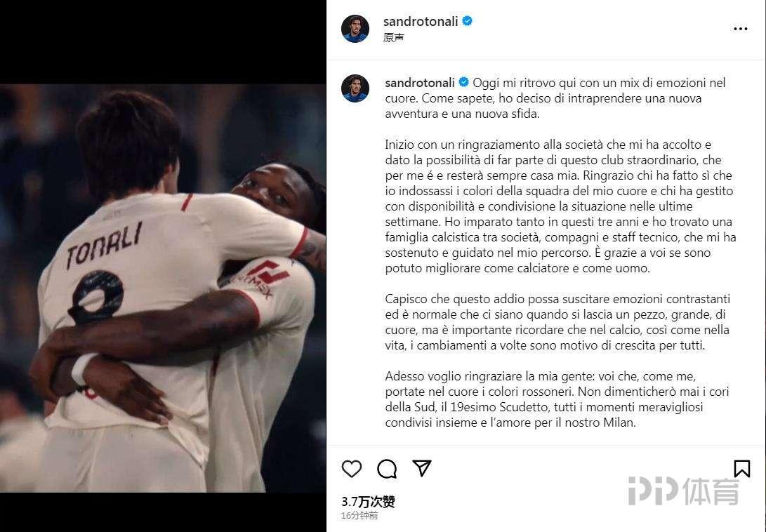766x532 pixels.
Task: Open sandrotonali profile picture in header
Action: (x=355, y=29)
